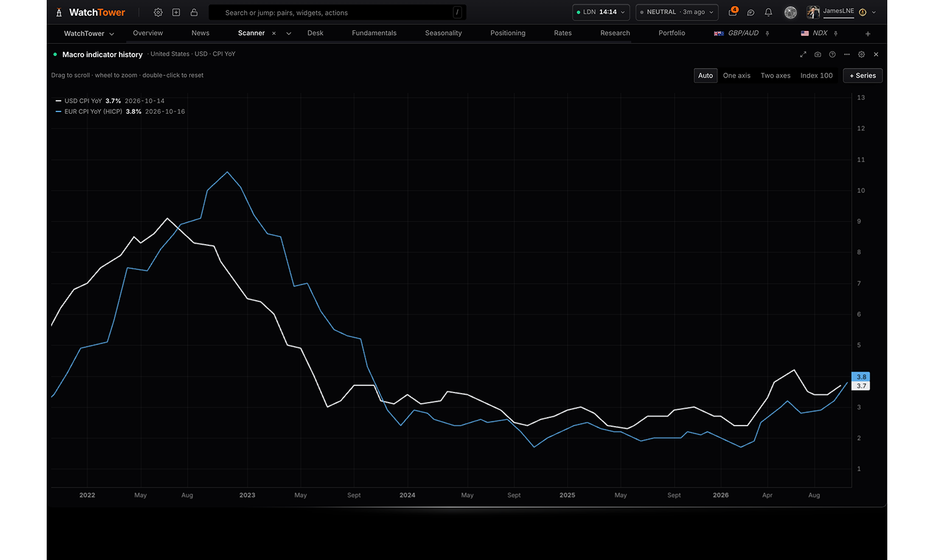Add a new tab with the plus button
The width and height of the screenshot is (934, 560).
coord(868,34)
